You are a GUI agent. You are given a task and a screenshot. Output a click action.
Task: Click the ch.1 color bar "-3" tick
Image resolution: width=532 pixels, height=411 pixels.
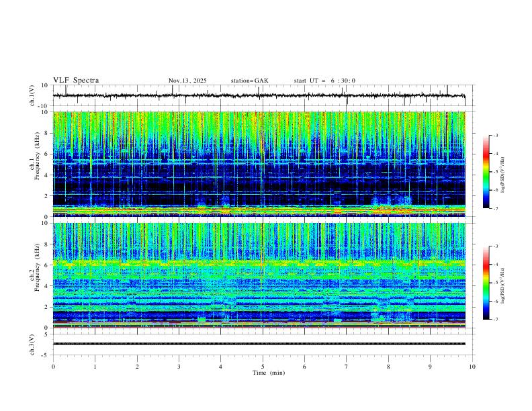click(x=496, y=135)
